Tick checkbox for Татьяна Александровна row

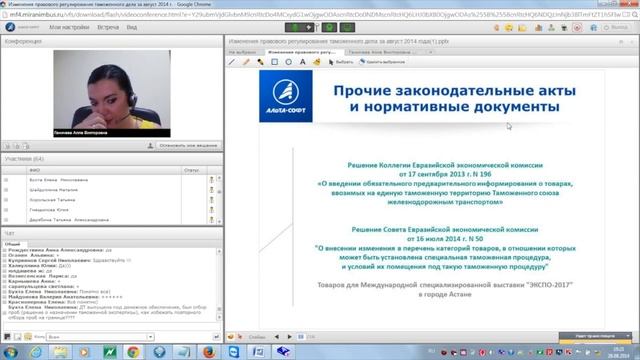tap(6, 220)
